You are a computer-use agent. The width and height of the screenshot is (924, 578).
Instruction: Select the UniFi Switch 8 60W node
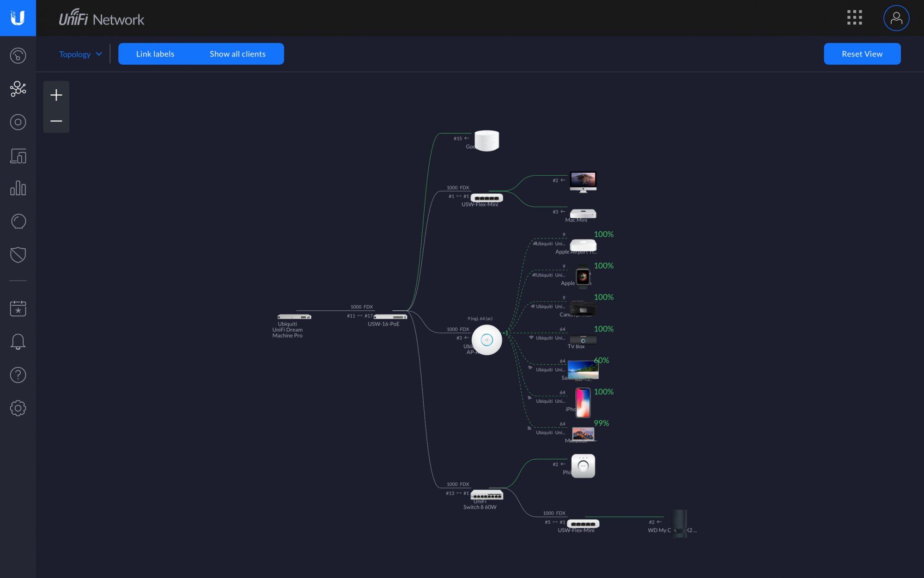(487, 495)
